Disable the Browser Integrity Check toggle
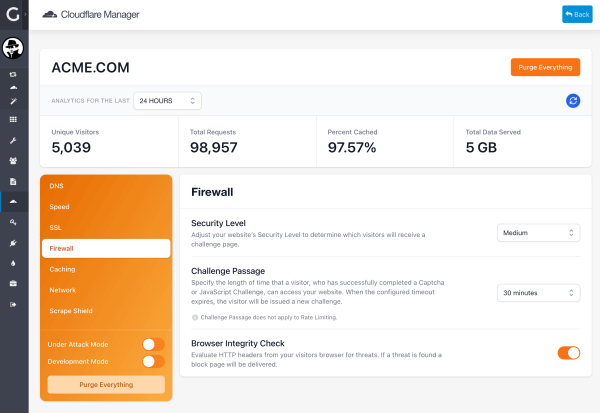 click(569, 353)
